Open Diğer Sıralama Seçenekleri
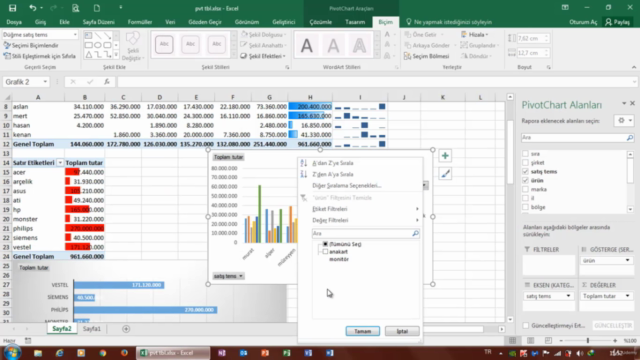 tap(347, 186)
